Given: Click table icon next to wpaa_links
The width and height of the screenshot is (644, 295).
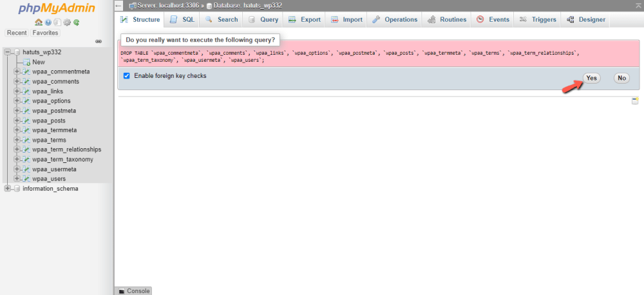Looking at the screenshot, I should point(26,91).
